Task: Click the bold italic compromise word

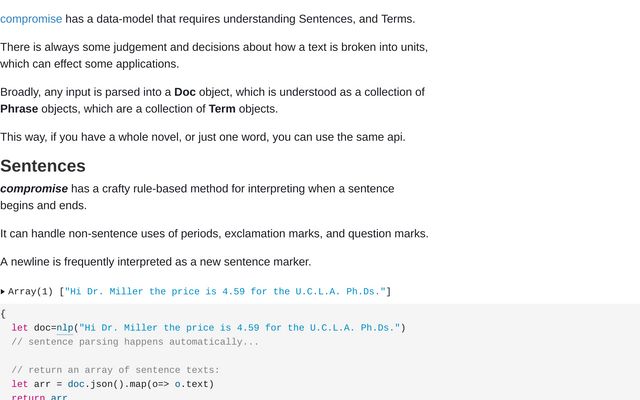Action: click(34, 189)
